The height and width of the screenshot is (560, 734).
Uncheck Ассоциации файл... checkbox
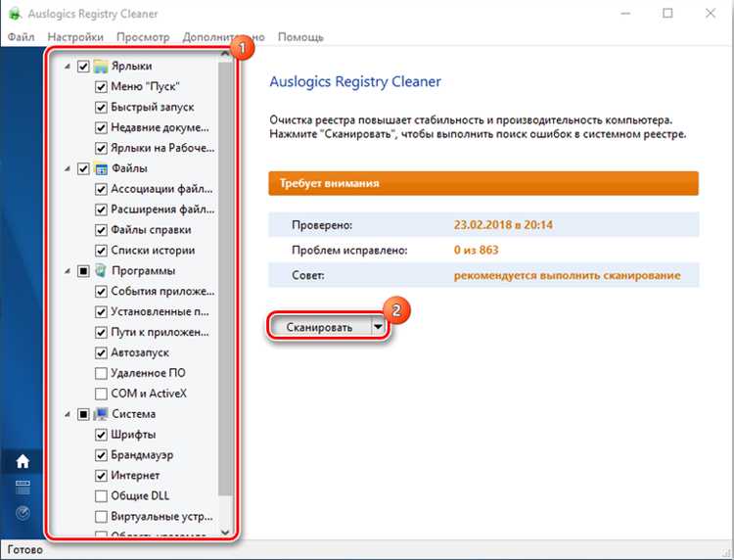coord(101,189)
